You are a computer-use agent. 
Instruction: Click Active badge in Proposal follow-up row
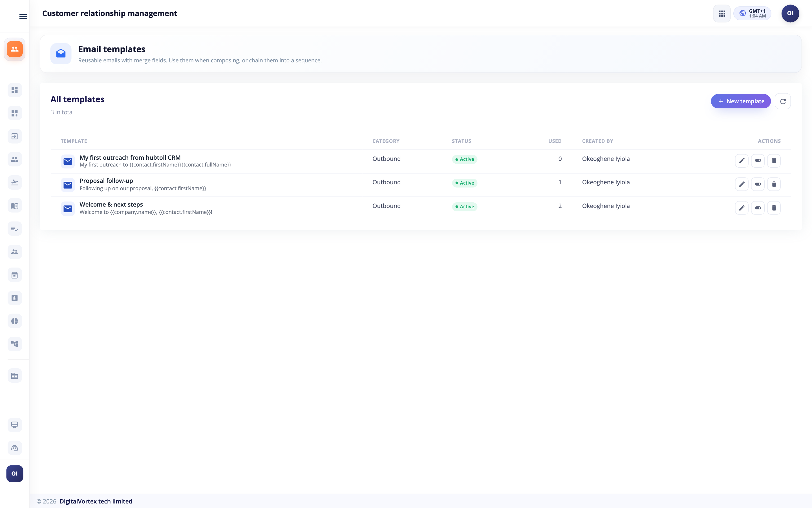click(464, 183)
